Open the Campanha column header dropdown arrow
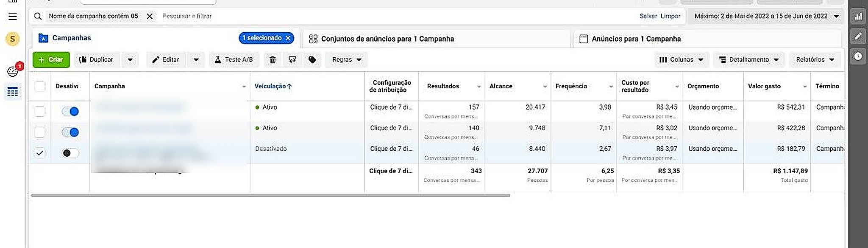Viewport: 868px width, 248px height. click(244, 87)
